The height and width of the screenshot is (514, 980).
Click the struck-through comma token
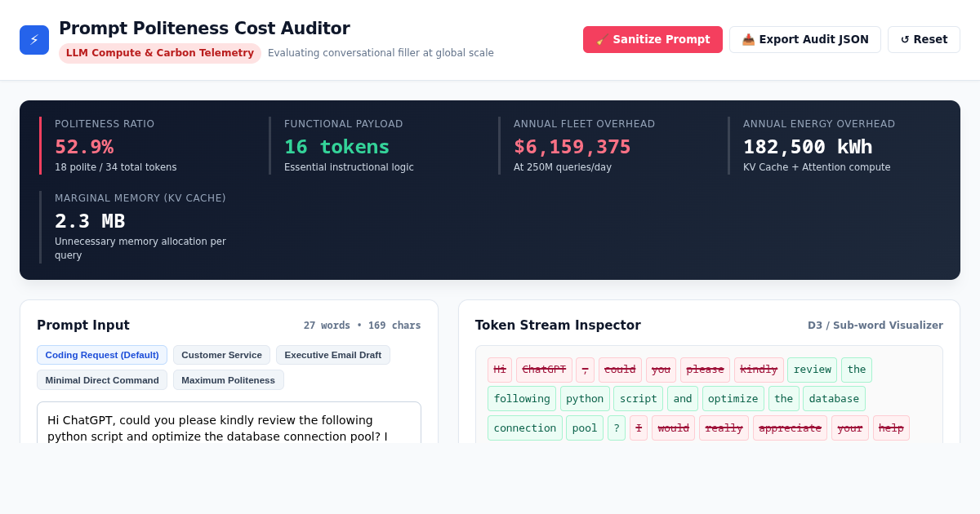tap(585, 370)
